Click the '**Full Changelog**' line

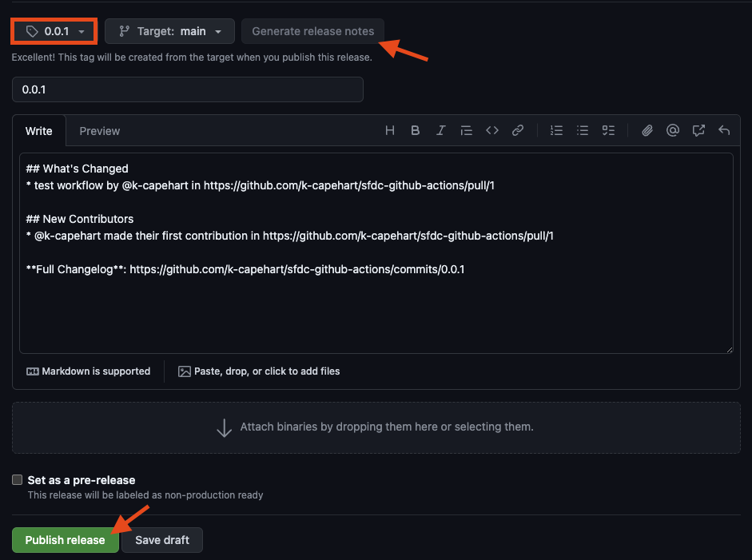(245, 269)
